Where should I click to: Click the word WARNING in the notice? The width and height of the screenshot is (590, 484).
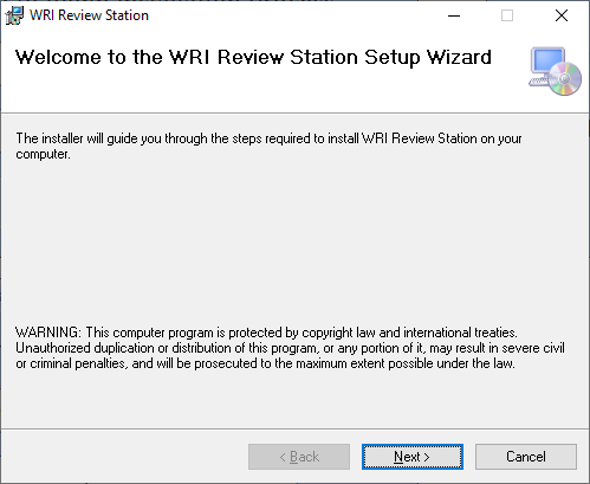tap(48, 333)
